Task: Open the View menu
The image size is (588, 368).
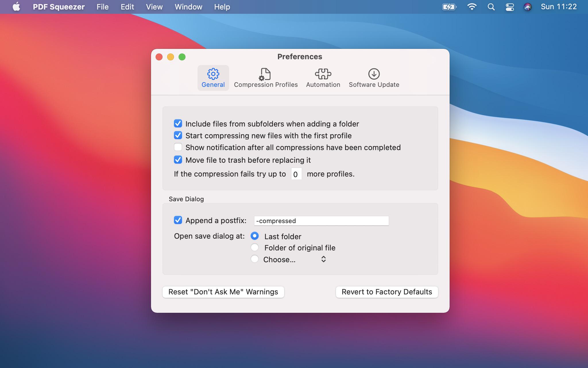Action: coord(154,7)
